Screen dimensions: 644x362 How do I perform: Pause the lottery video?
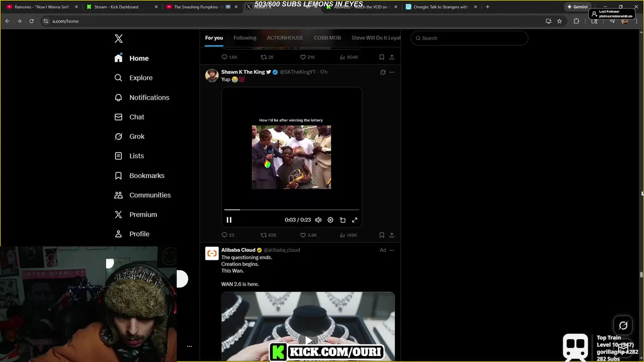[229, 220]
